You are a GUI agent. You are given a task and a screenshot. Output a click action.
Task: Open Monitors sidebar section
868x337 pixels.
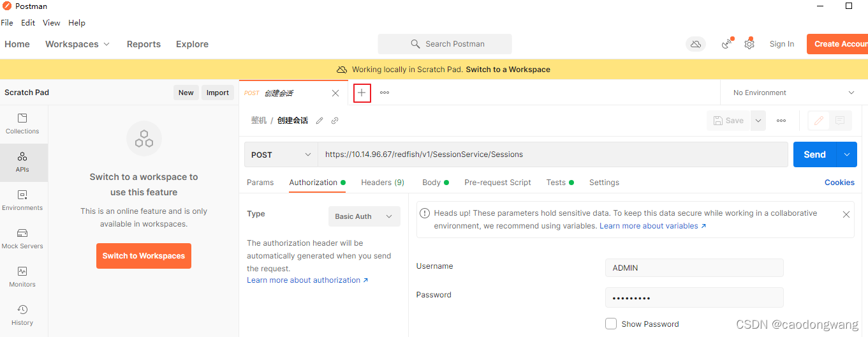coord(22,277)
